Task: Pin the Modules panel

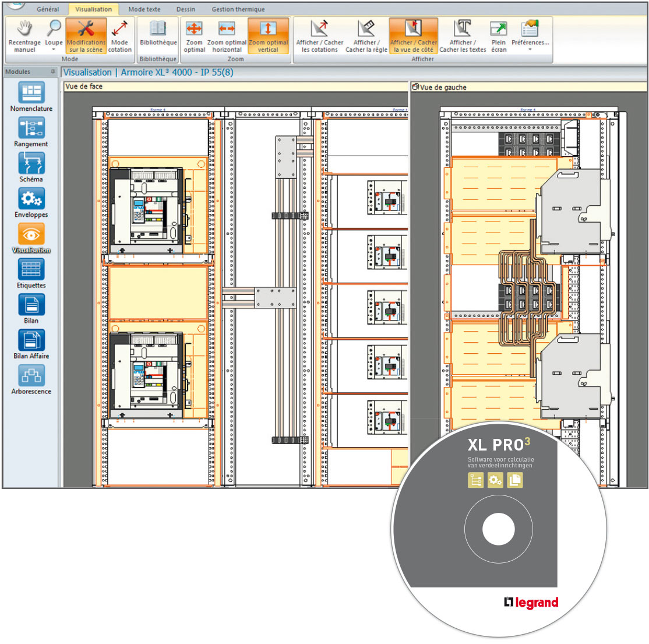Action: [x=53, y=72]
